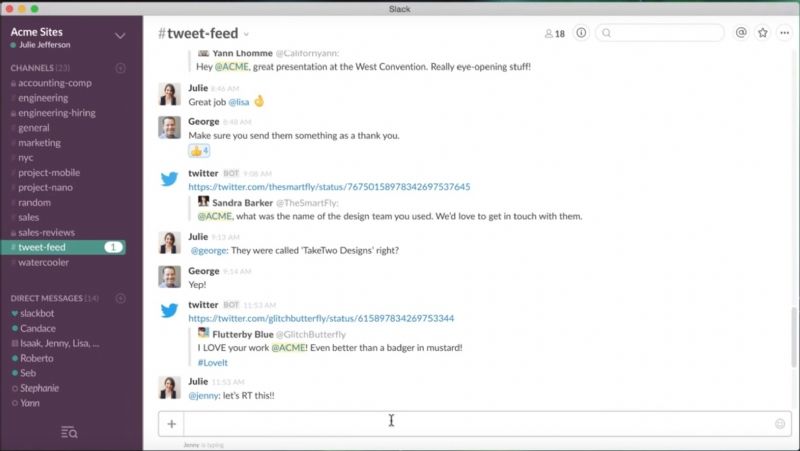Open direct message with Candace

tap(38, 329)
